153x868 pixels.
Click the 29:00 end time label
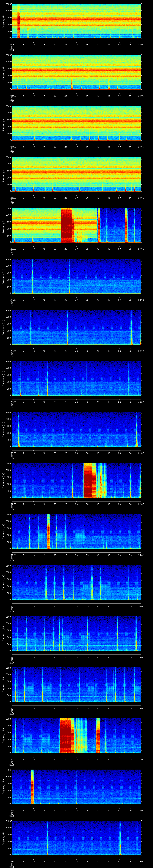click(141, 351)
